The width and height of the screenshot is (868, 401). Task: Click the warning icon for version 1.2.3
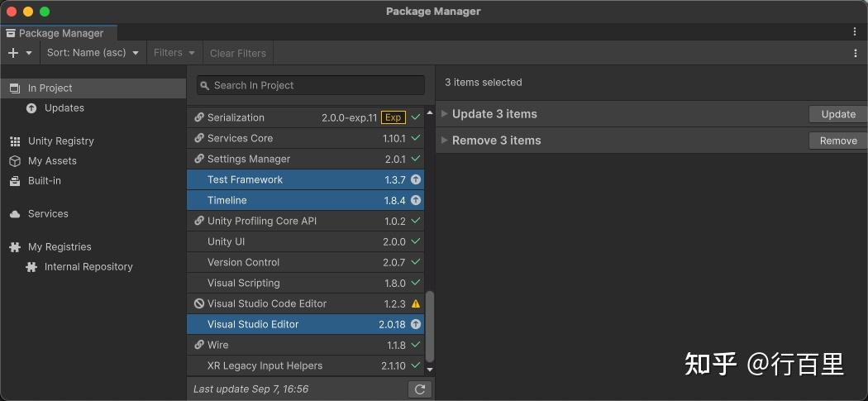(416, 303)
